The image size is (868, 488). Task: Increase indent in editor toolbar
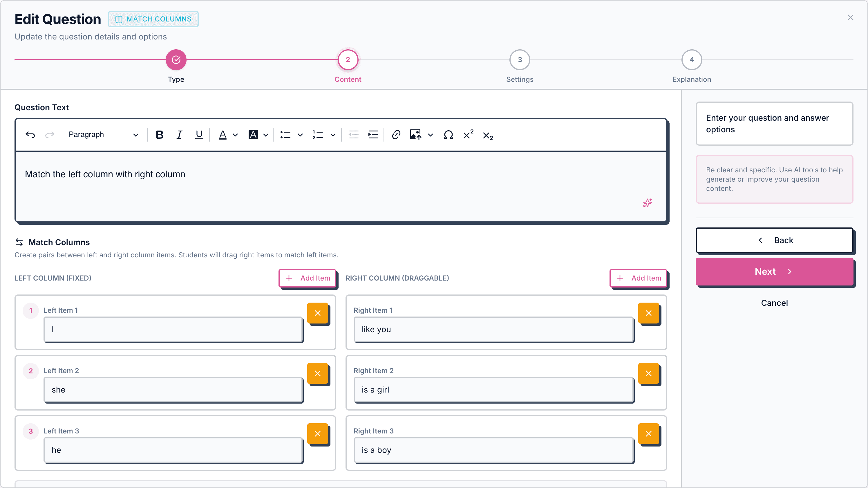[x=373, y=135]
